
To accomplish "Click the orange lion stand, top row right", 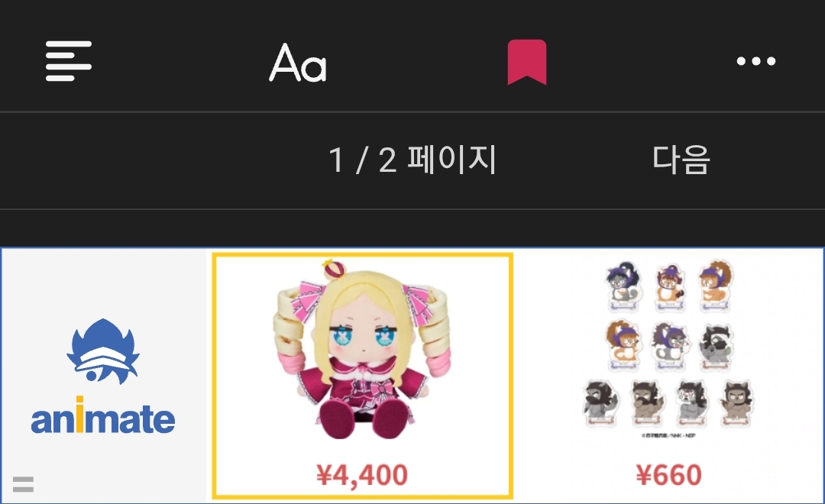I will tap(716, 285).
